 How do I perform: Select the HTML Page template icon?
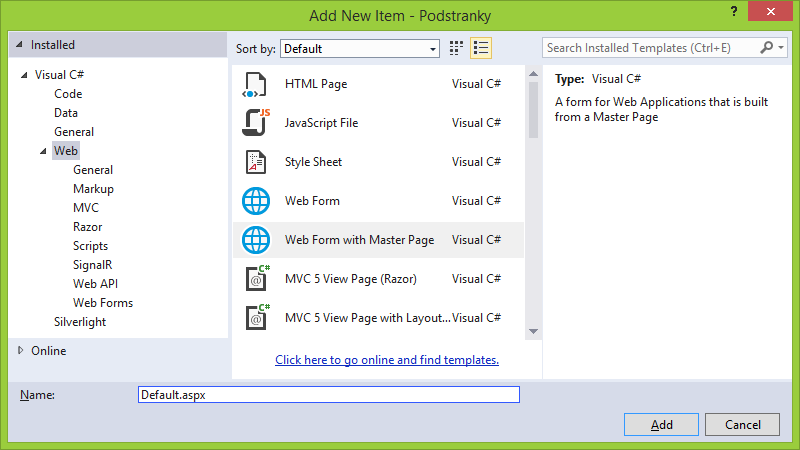pyautogui.click(x=255, y=84)
